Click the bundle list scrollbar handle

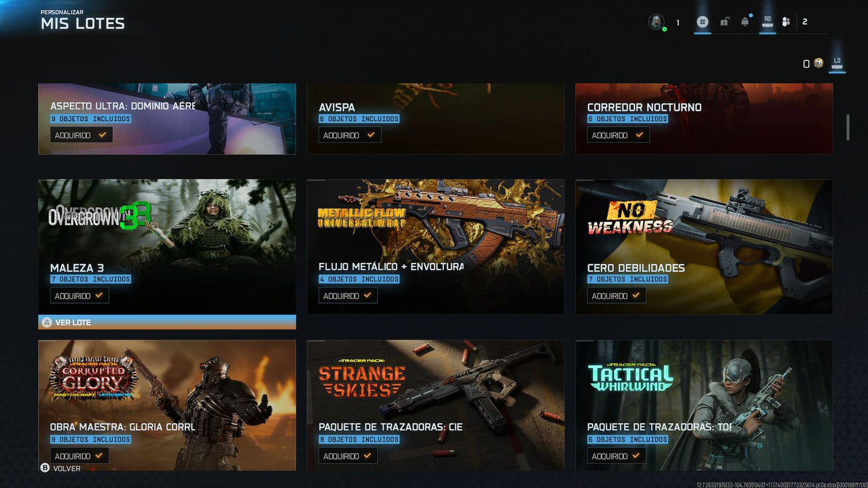(x=848, y=127)
